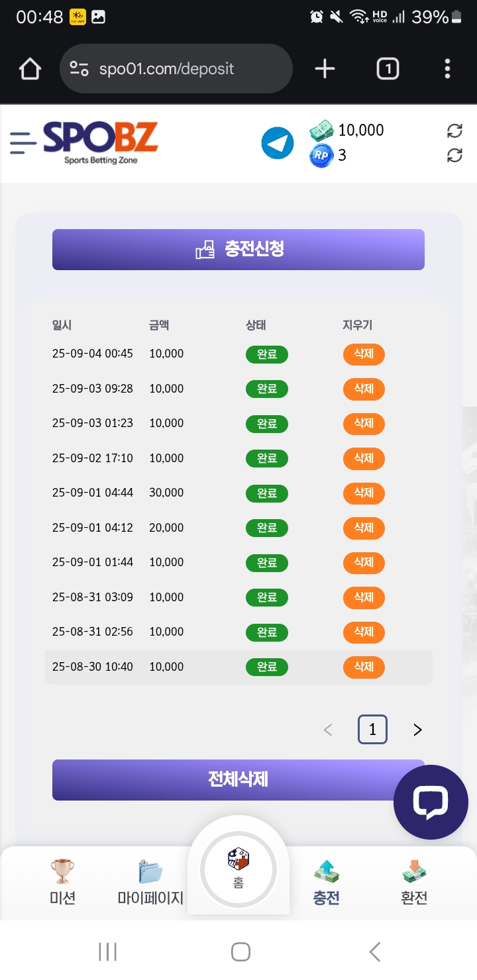477x980 pixels.
Task: Go to next page of deposit history
Action: [x=417, y=730]
